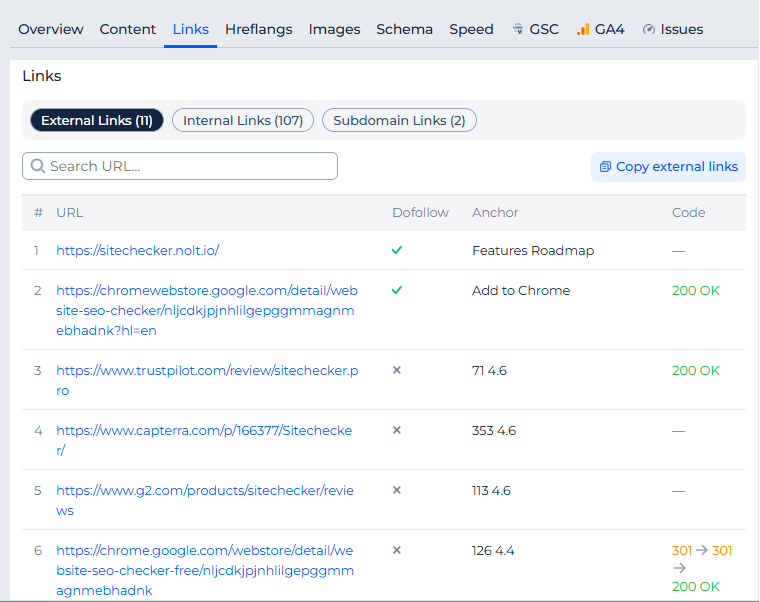Click the nofollow X in chrome.google.com row
Image resolution: width=760 pixels, height=602 pixels.
(x=396, y=550)
